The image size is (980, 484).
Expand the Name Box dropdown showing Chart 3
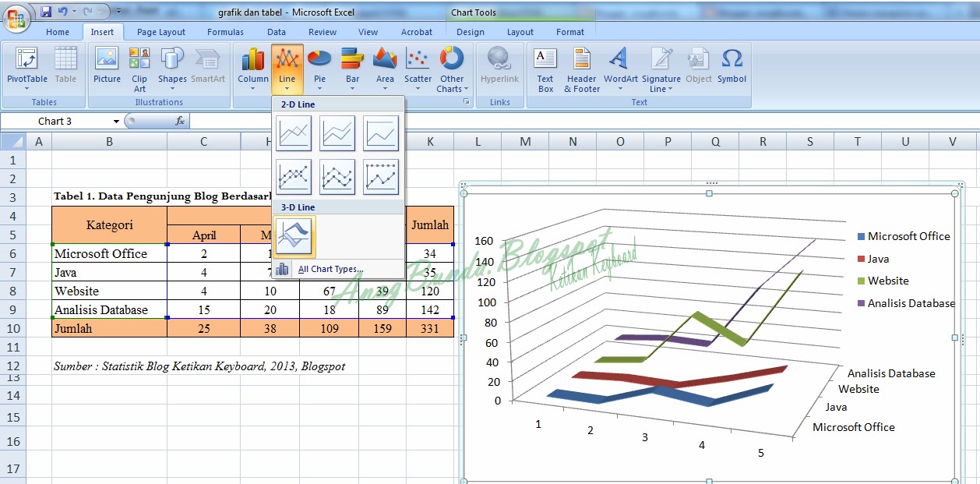[115, 121]
